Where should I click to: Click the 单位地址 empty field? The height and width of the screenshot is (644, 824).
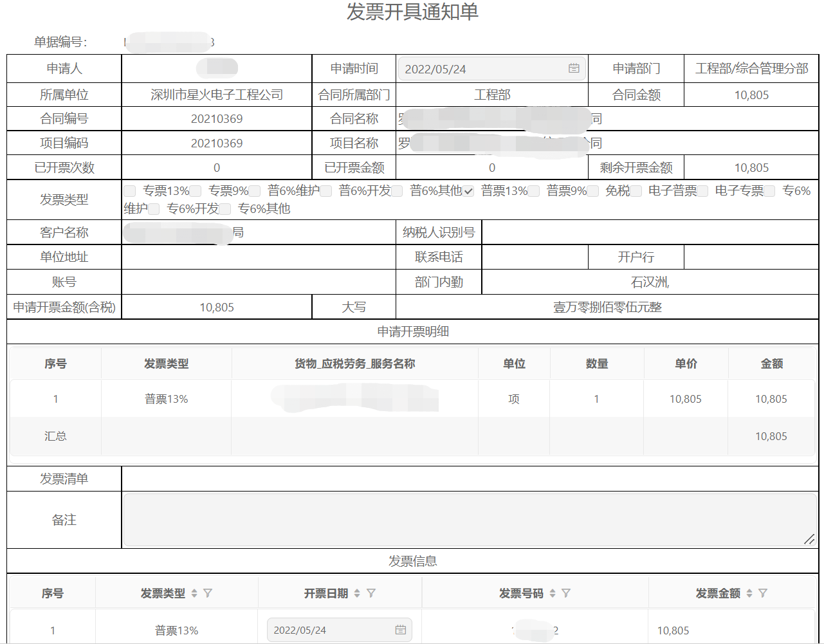point(259,257)
